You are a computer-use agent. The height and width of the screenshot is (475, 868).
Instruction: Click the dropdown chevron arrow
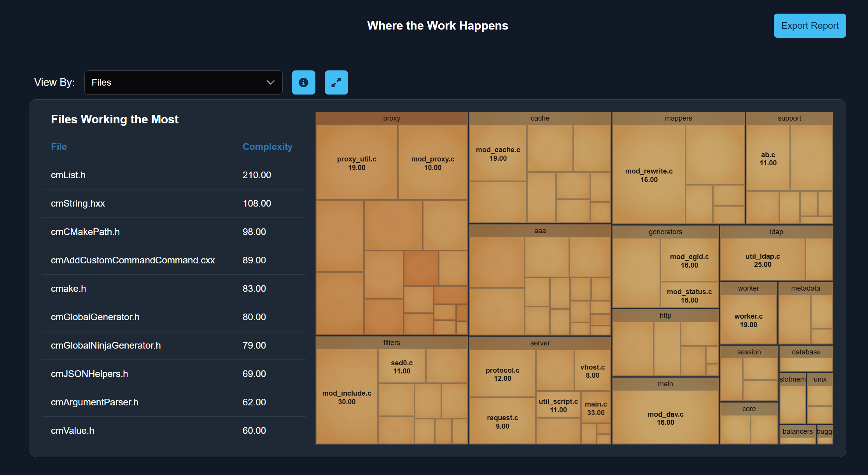270,82
